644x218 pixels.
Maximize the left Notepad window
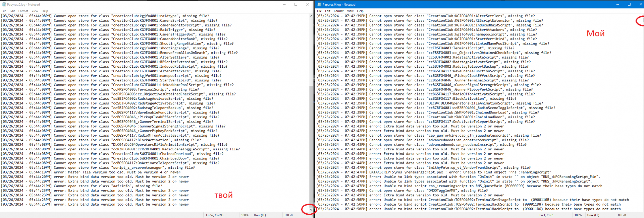[x=296, y=5]
